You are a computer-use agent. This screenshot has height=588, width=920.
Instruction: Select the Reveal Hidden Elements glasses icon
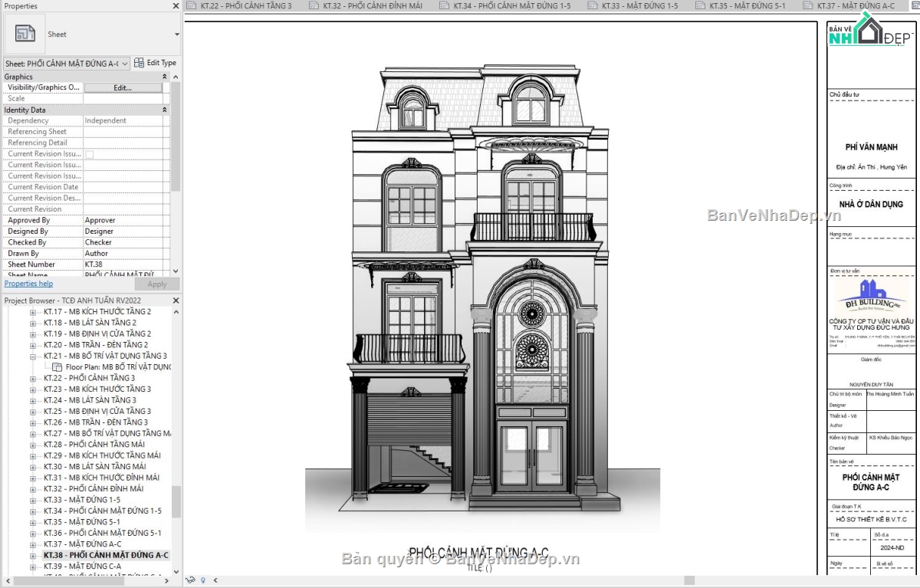(x=191, y=581)
